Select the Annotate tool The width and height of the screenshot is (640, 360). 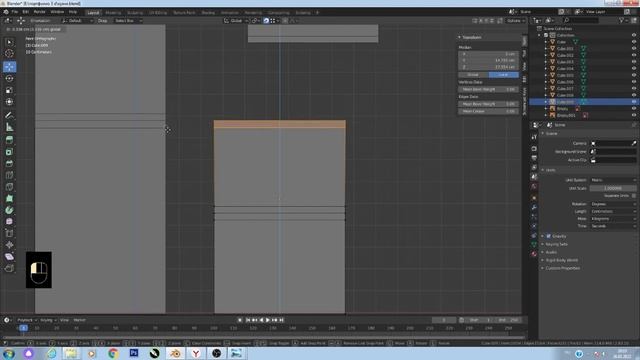(9, 116)
